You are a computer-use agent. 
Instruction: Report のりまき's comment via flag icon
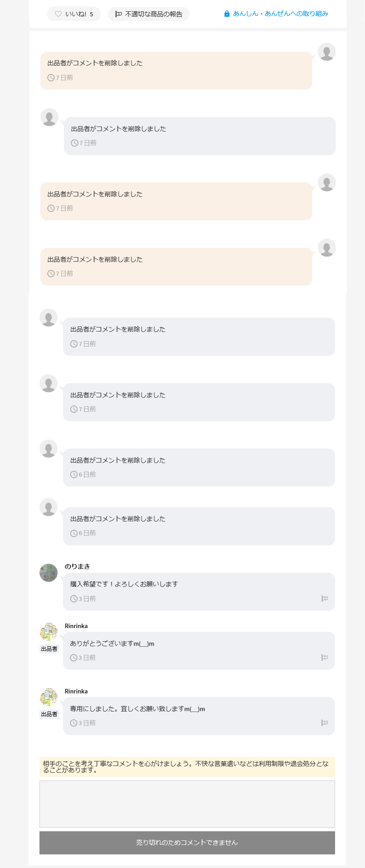click(x=325, y=599)
